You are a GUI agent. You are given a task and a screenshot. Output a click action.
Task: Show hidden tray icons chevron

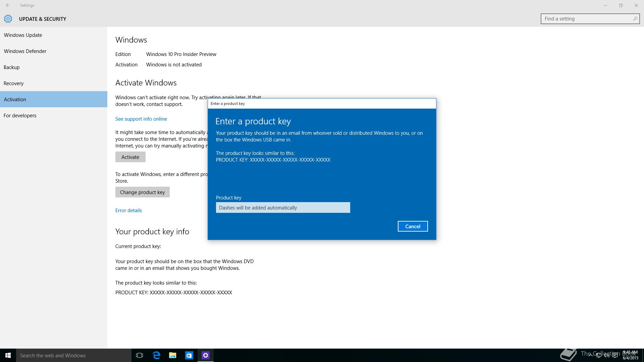[x=590, y=355]
